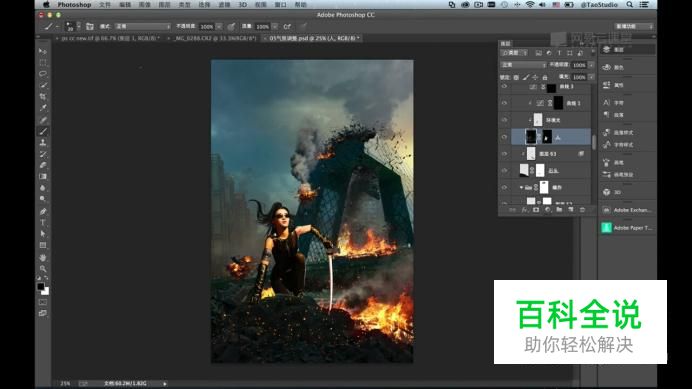The width and height of the screenshot is (692, 389).
Task: Select the Hand tool
Action: pyautogui.click(x=42, y=257)
